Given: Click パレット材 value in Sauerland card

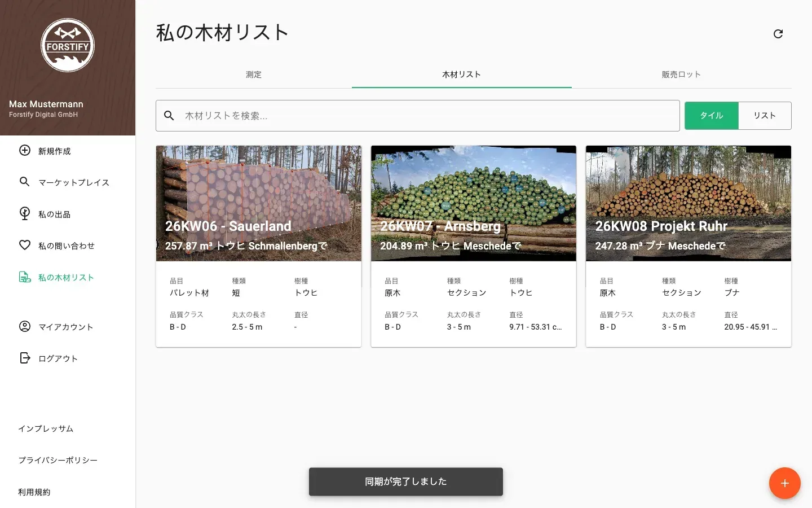Looking at the screenshot, I should tap(189, 293).
